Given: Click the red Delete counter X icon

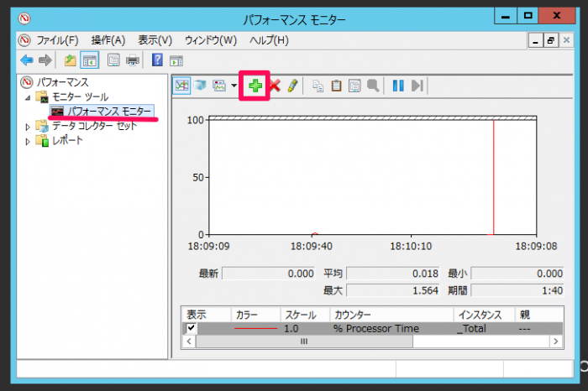Looking at the screenshot, I should (275, 86).
